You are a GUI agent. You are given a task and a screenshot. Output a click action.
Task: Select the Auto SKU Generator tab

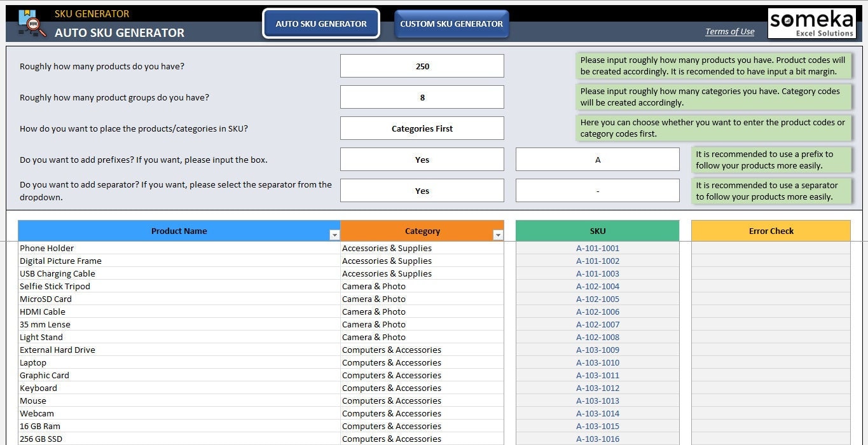(x=320, y=23)
